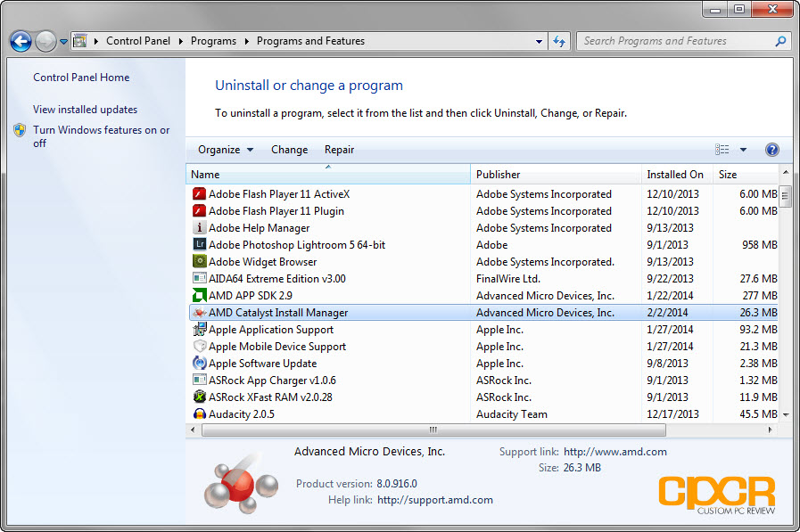Expand the arrow after Control Panel breadcrumb
Screen dimensions: 800x532
point(181,41)
